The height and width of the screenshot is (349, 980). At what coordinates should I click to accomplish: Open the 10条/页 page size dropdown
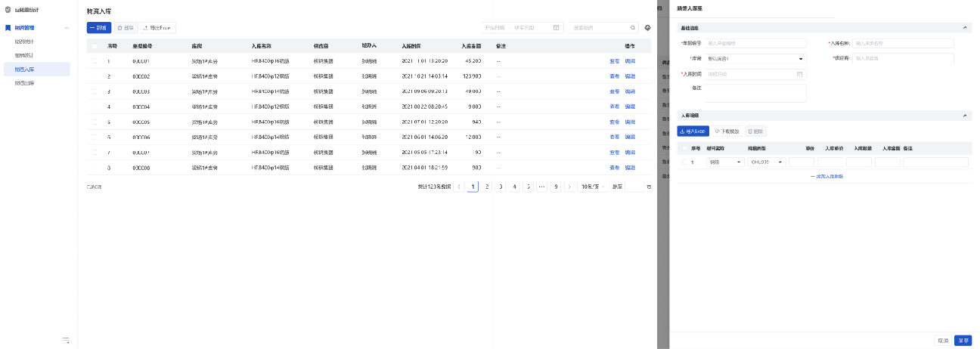594,186
